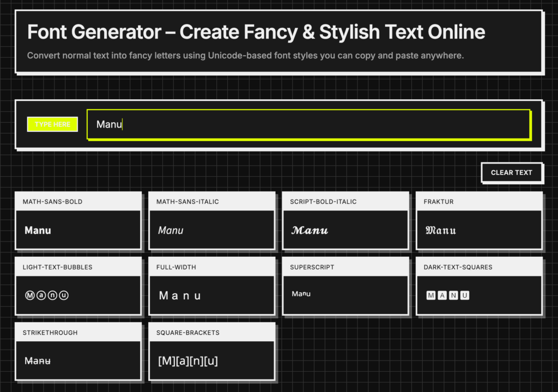Click the FRAKTUR card header label
This screenshot has width=558, height=392.
tap(438, 202)
